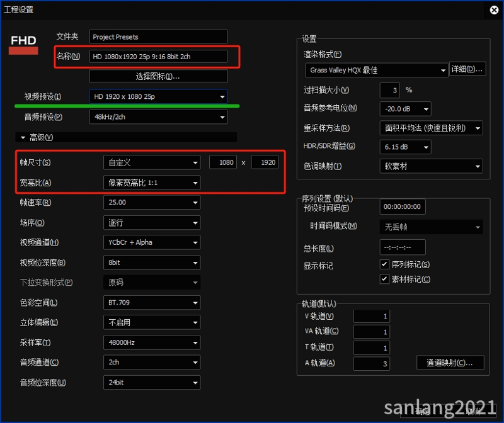Edit the 文件夹 Project Presets field

[158, 37]
